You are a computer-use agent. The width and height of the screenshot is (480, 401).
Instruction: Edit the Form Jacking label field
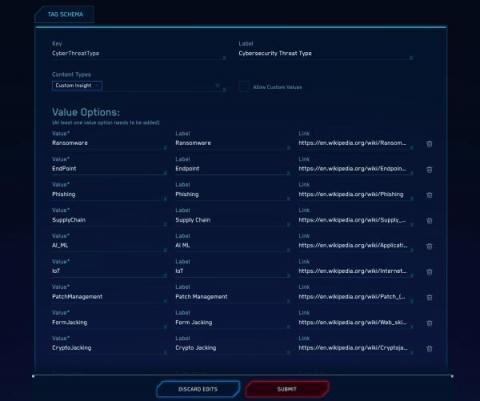pos(233,322)
